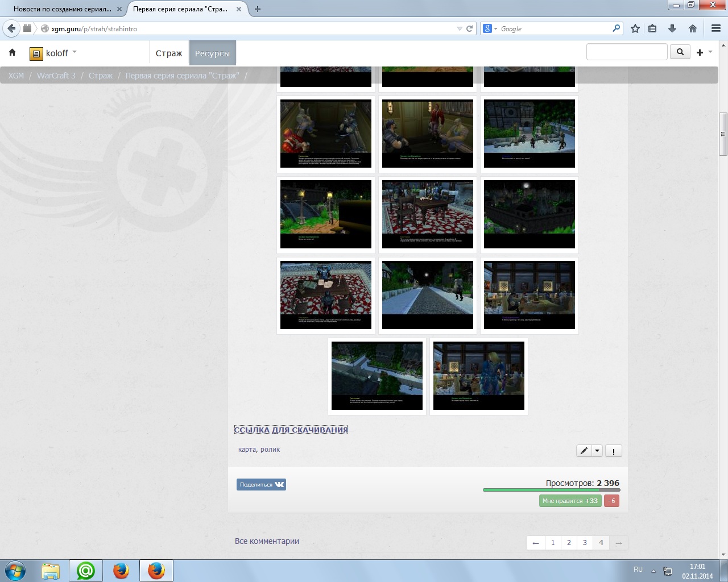Screen dimensions: 728x582
Task: Expand the dropdown arrow next to the pencil
Action: (597, 451)
